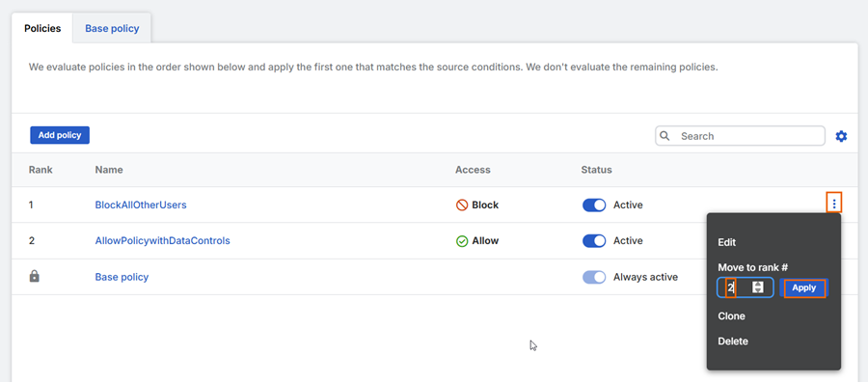
Task: Choose Clone from the context menu
Action: pos(731,316)
